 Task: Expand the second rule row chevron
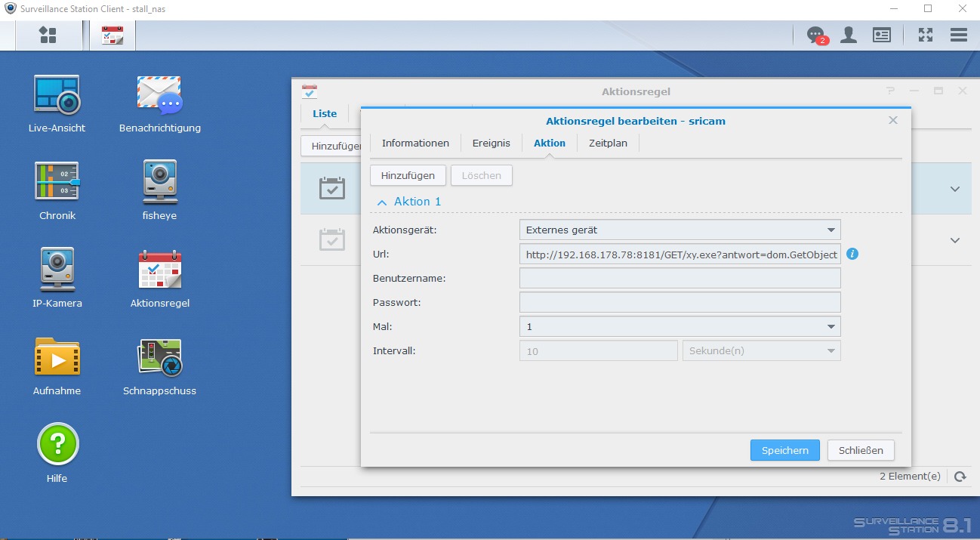coord(955,240)
